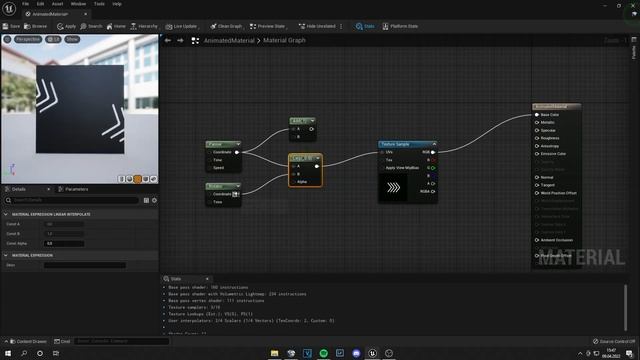This screenshot has height=360, width=640.
Task: Open the Window menu
Action: tap(78, 4)
